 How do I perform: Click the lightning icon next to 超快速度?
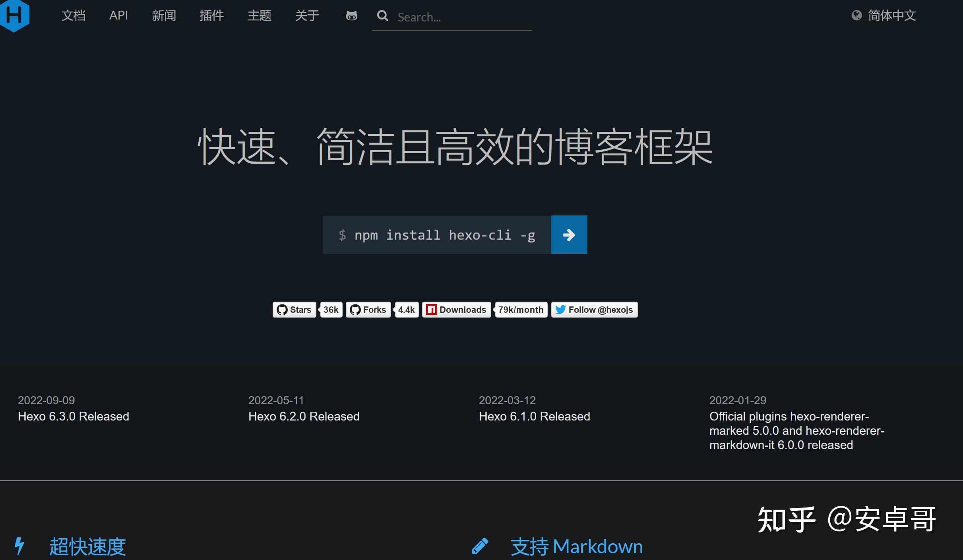19,546
